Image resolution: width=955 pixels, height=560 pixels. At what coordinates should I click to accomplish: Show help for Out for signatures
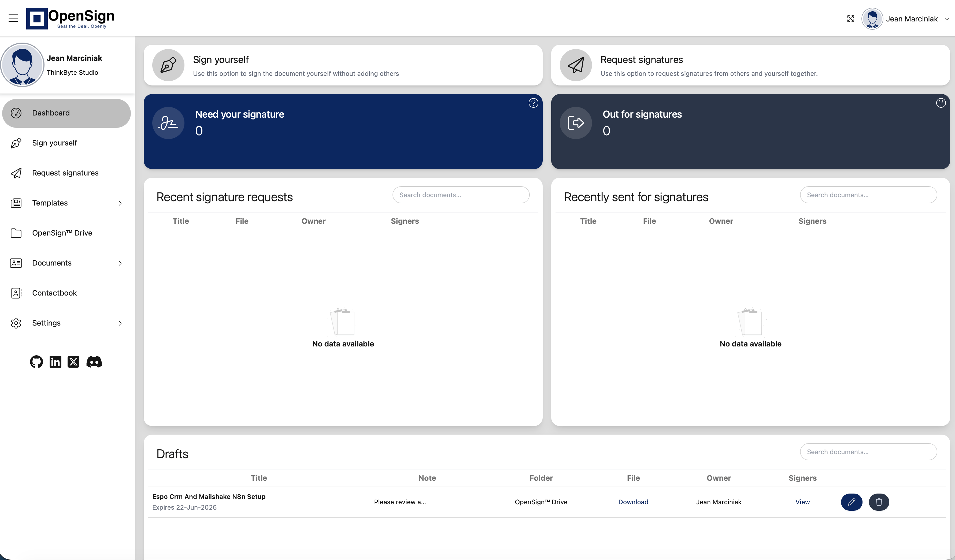941,103
